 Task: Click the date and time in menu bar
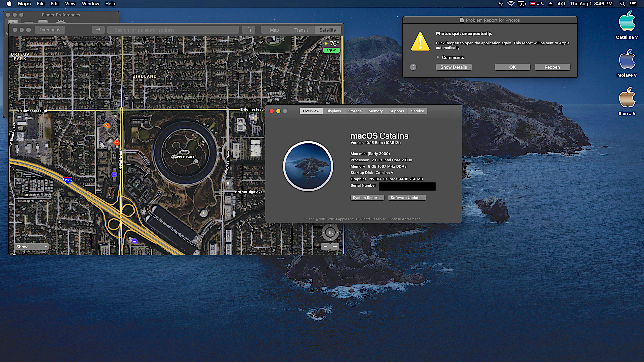[x=591, y=4]
